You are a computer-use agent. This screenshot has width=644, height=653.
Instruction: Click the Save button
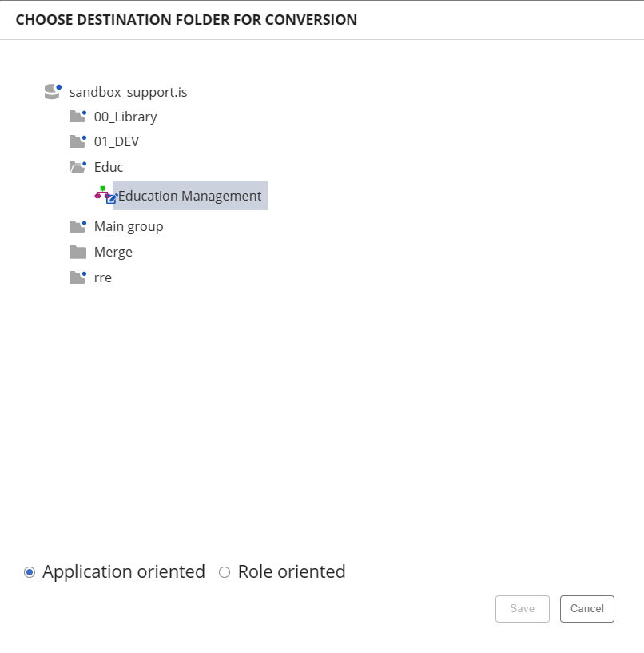pos(523,609)
